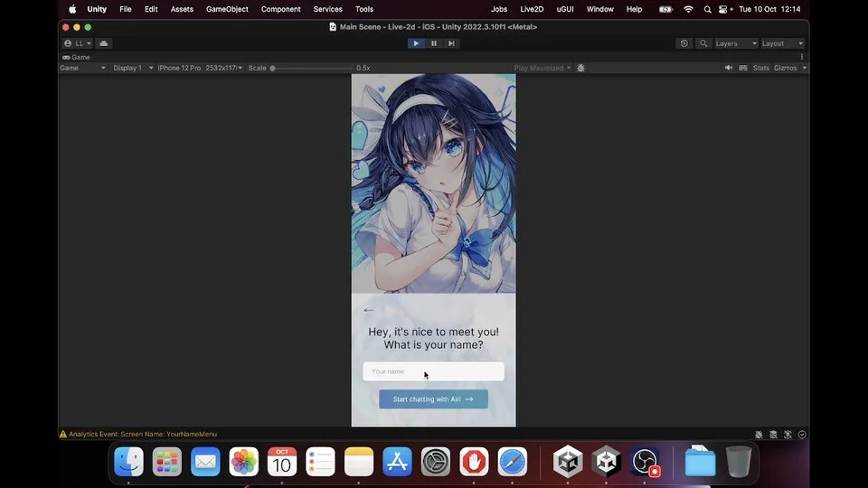Open Launchpad from the Dock
Image resolution: width=868 pixels, height=488 pixels.
pyautogui.click(x=167, y=462)
